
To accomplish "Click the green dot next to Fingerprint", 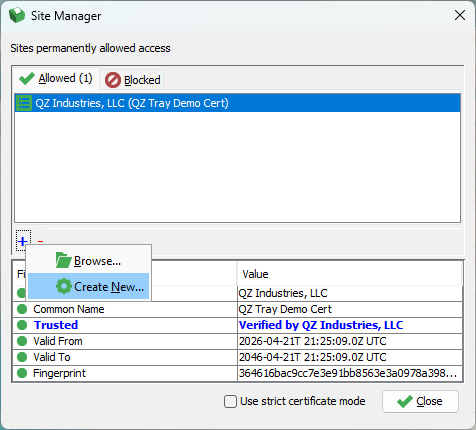I will pos(22,373).
